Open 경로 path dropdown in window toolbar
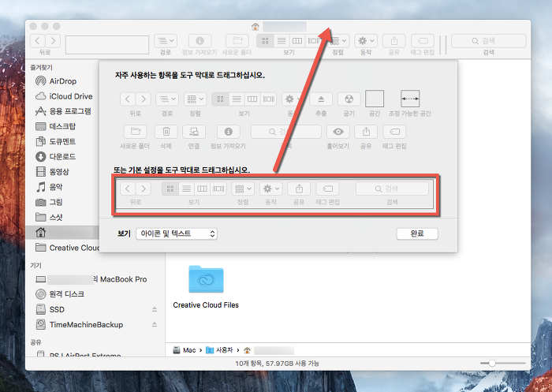The image size is (552, 392). click(x=166, y=41)
